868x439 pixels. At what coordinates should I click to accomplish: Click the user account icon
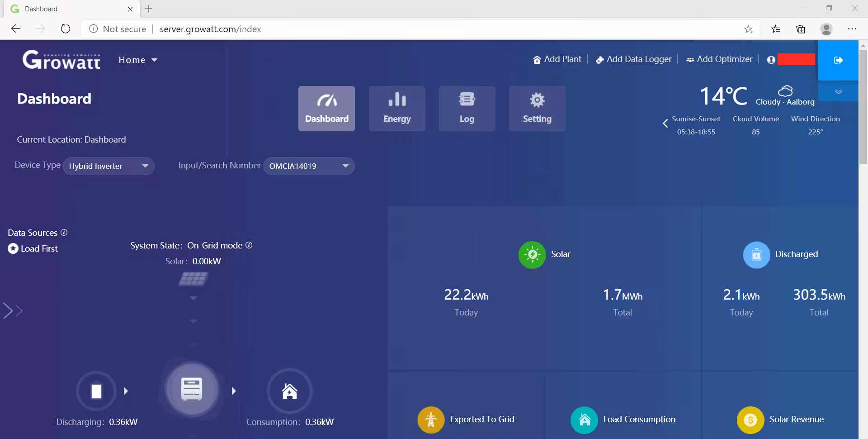pos(771,60)
